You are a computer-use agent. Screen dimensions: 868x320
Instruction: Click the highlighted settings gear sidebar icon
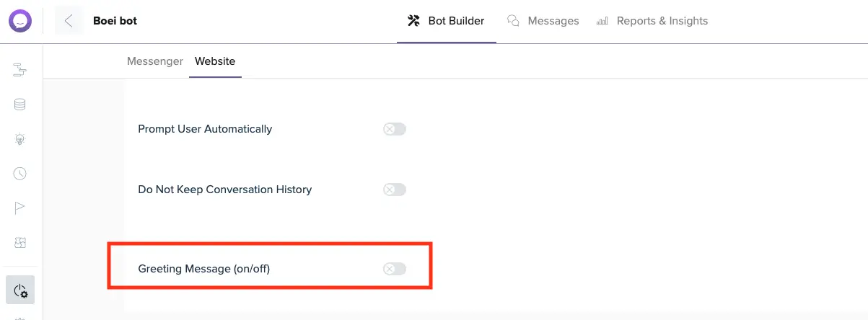coord(20,290)
